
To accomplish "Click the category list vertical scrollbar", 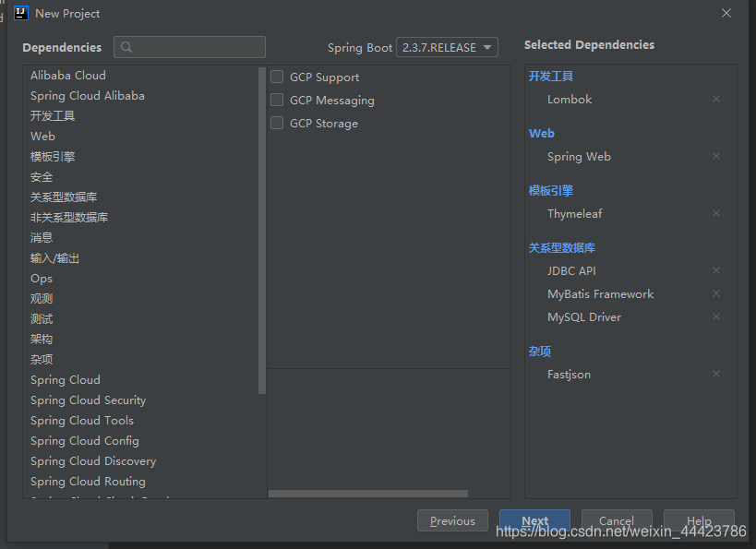I will tap(262, 231).
